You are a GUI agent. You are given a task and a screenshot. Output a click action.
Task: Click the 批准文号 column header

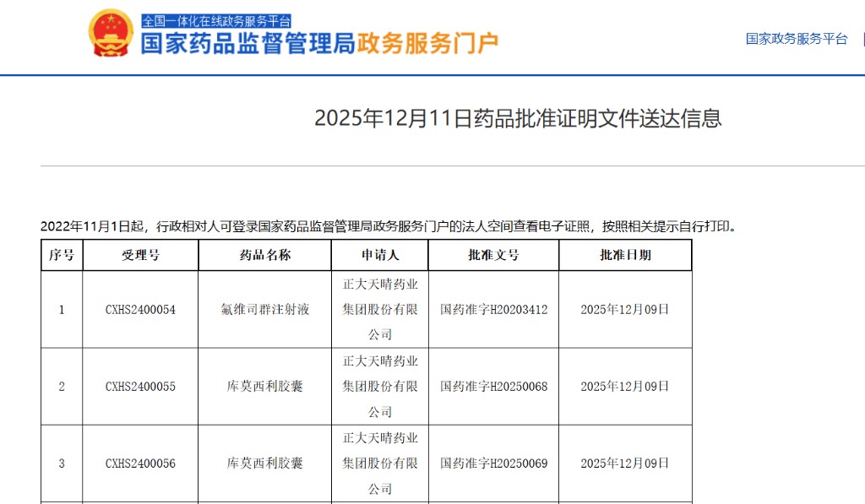click(x=493, y=255)
